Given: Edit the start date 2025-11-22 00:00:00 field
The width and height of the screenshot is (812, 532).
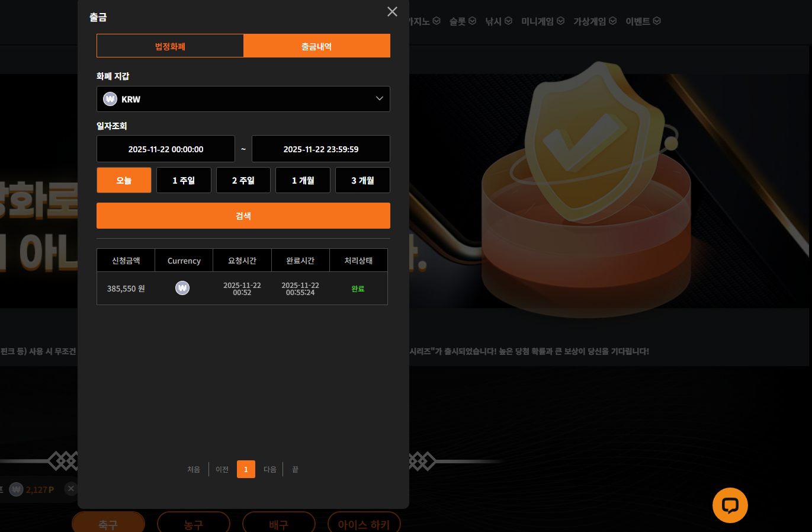Looking at the screenshot, I should pos(166,149).
